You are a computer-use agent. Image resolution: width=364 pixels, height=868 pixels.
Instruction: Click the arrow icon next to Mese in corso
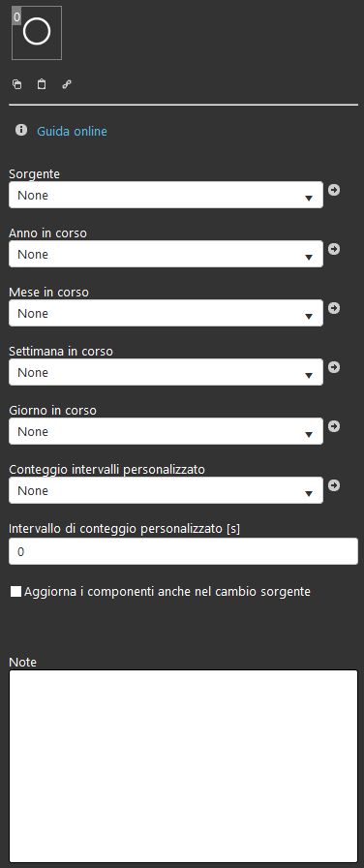334,308
